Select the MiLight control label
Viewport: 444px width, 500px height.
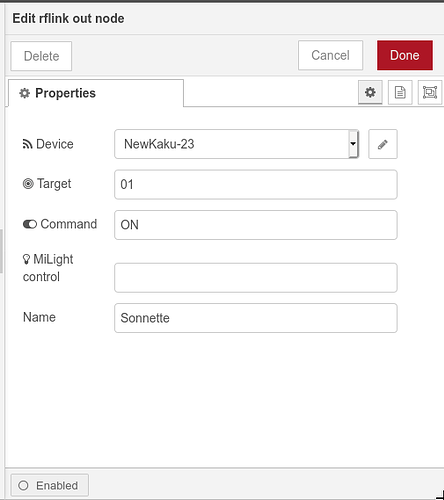(48, 268)
